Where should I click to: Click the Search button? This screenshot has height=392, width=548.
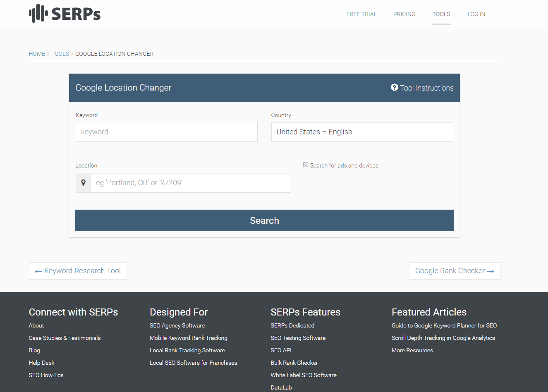[264, 220]
